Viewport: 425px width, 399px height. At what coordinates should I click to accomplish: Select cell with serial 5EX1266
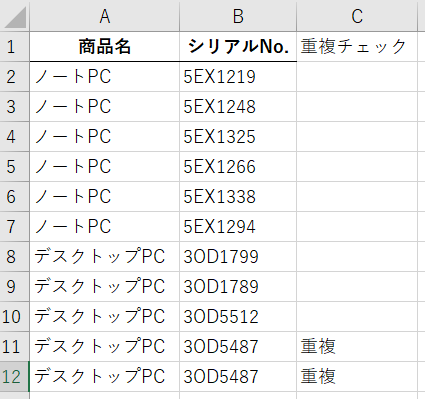[238, 167]
